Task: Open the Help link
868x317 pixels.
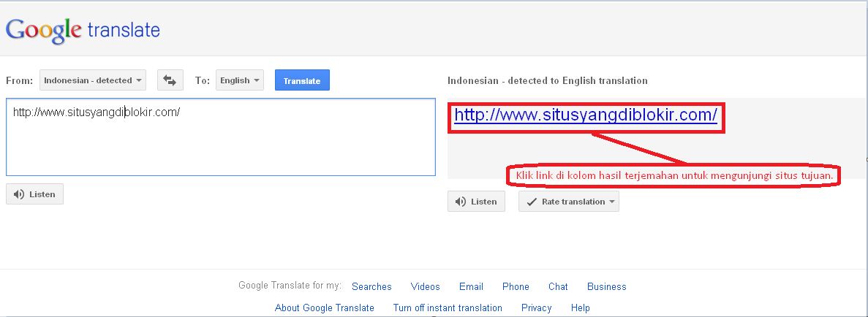Action: tap(580, 308)
